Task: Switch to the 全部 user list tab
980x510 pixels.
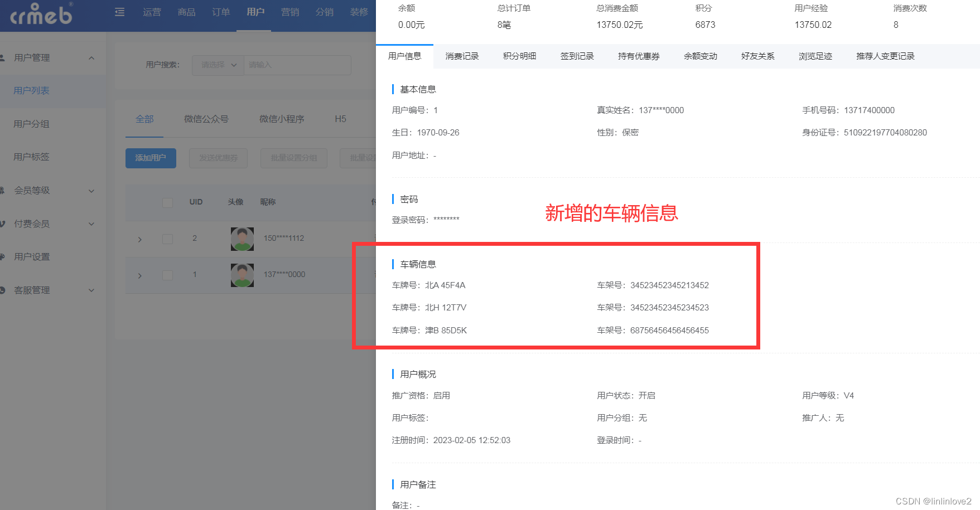Action: (x=144, y=119)
